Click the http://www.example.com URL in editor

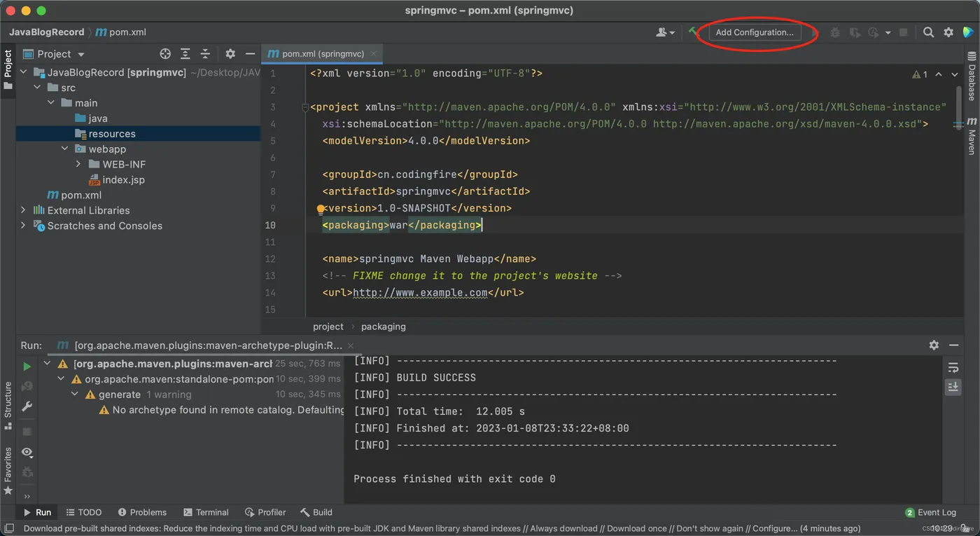[x=420, y=293]
